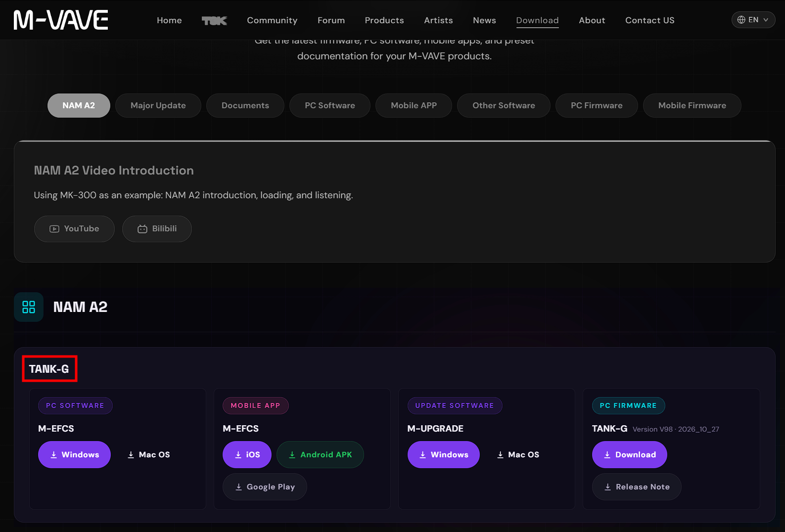Download the Android APK
785x532 pixels.
pos(320,455)
